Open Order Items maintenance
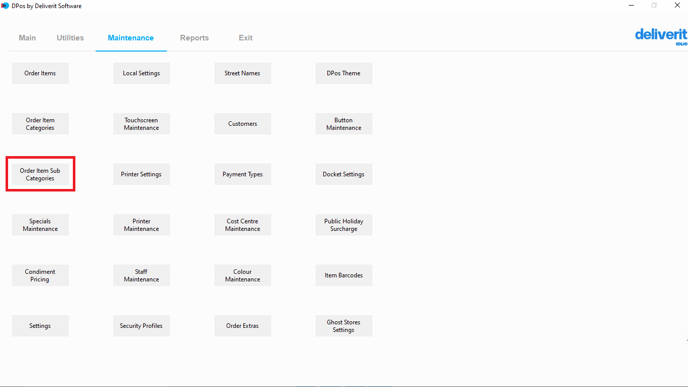Viewport: 688px width, 387px height. point(40,73)
